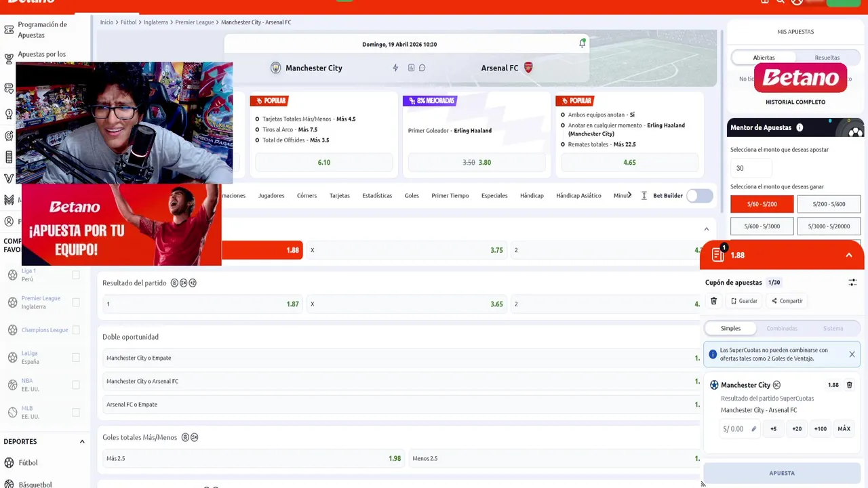This screenshot has height=488, width=868.
Task: Click the bet amount input showing 30
Action: click(751, 168)
